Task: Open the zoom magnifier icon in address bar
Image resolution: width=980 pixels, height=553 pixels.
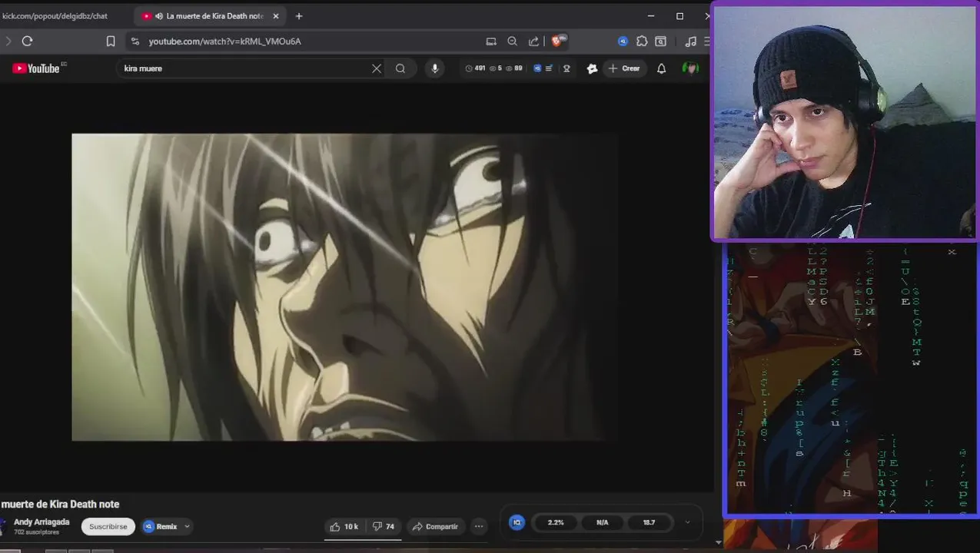Action: pos(513,41)
